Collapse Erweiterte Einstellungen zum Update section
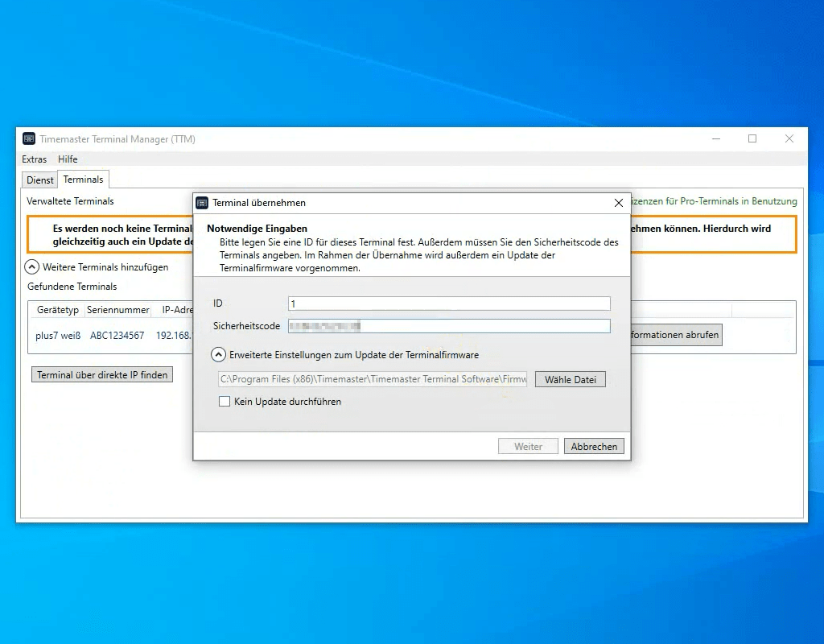The height and width of the screenshot is (644, 824). pos(218,354)
